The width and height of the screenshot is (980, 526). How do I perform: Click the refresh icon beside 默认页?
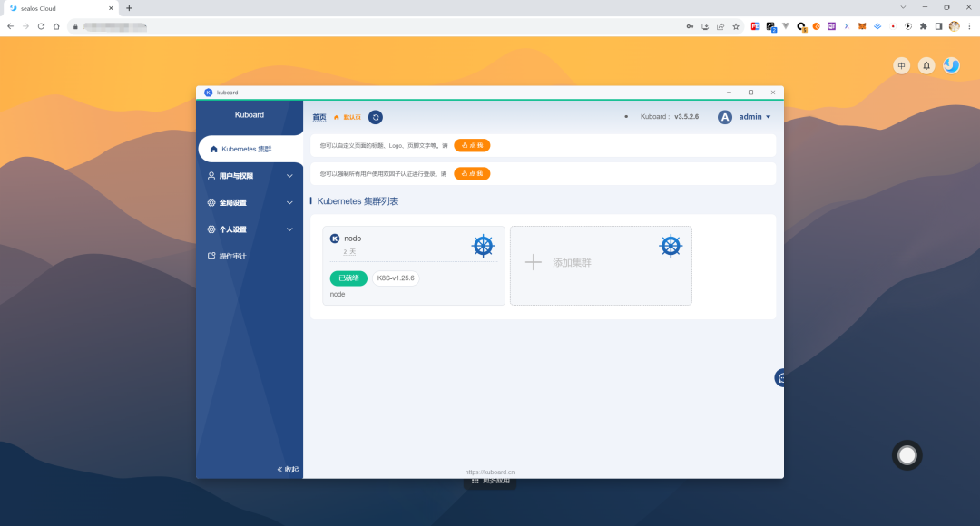pos(376,118)
